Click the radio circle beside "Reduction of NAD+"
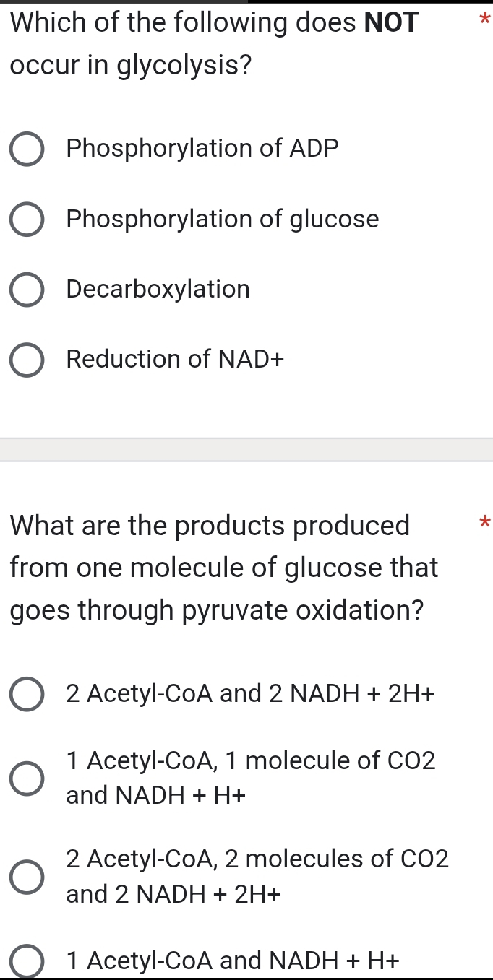 pos(27,359)
